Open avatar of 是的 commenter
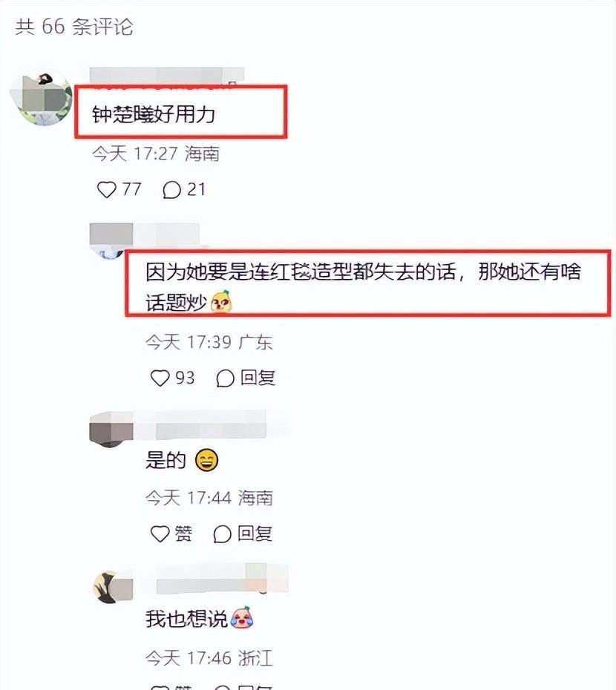This screenshot has width=616, height=690. (x=111, y=429)
